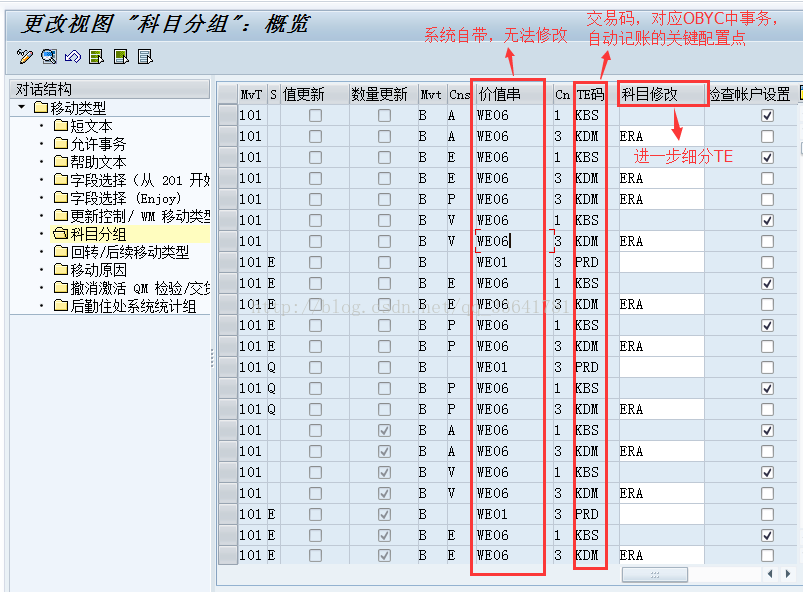Click the open folder icon of 科目分组

[61, 234]
